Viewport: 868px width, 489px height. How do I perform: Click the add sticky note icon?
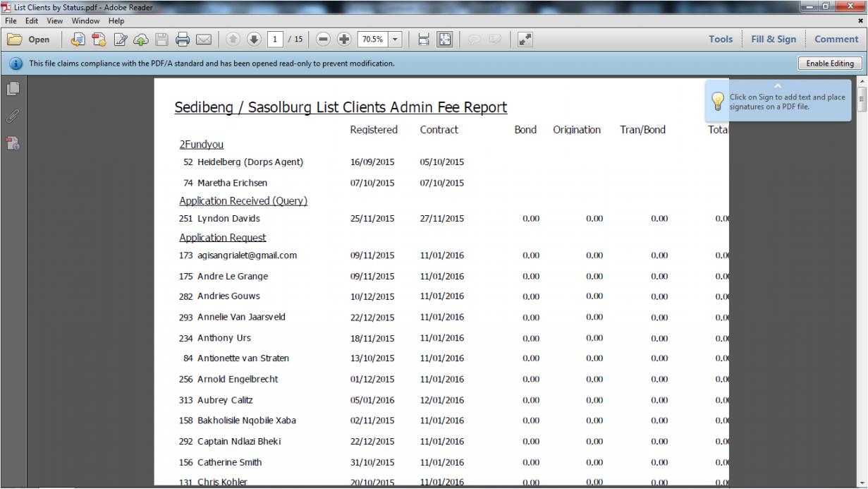[474, 40]
